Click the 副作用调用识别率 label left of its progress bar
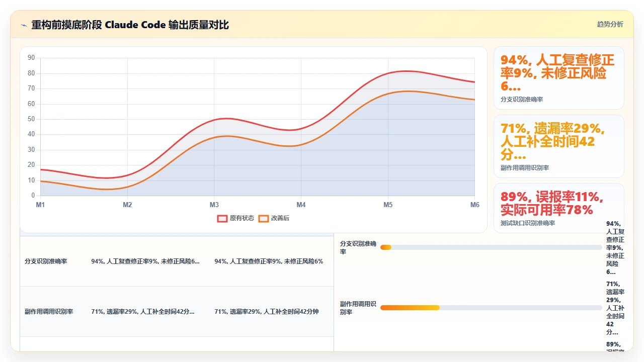Screen dimensions: 644x362 click(x=358, y=308)
